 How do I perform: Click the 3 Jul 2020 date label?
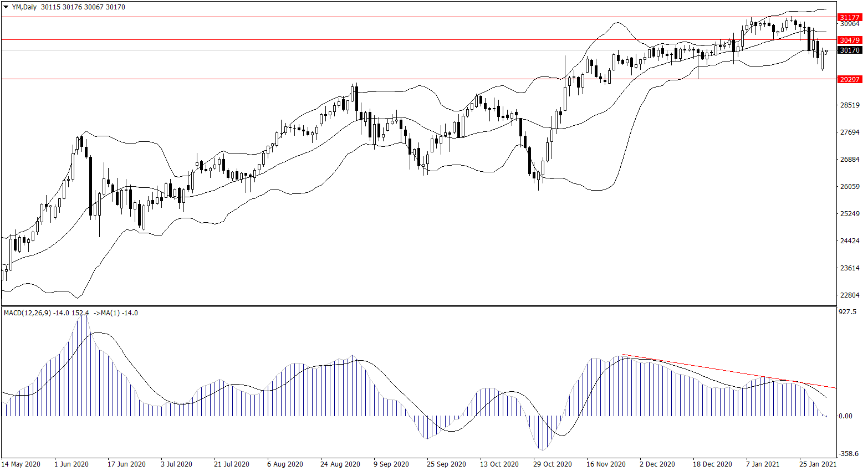[176, 464]
